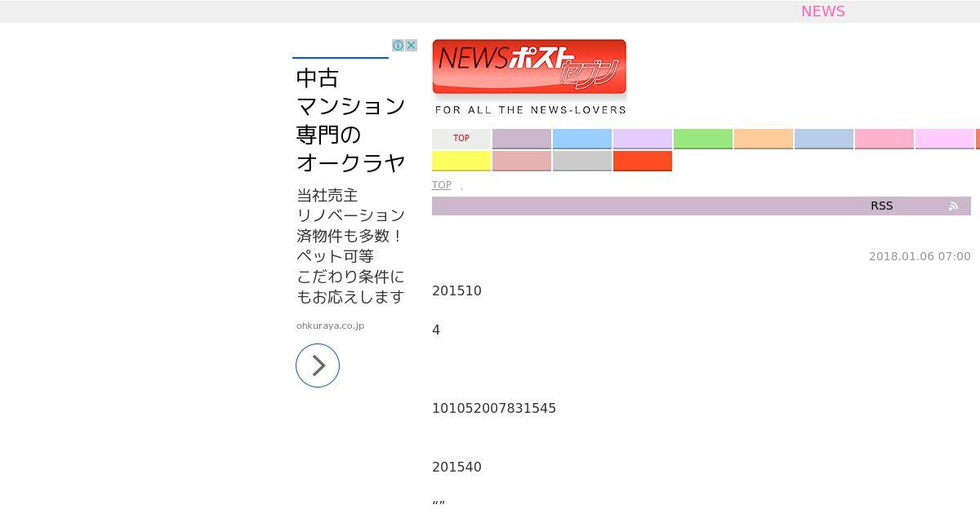Image resolution: width=980 pixels, height=514 pixels.
Task: Select the gray second-row navigation tab
Action: (582, 161)
